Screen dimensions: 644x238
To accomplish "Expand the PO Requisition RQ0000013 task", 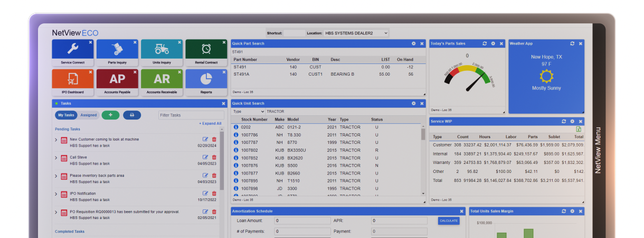I will pos(56,213).
